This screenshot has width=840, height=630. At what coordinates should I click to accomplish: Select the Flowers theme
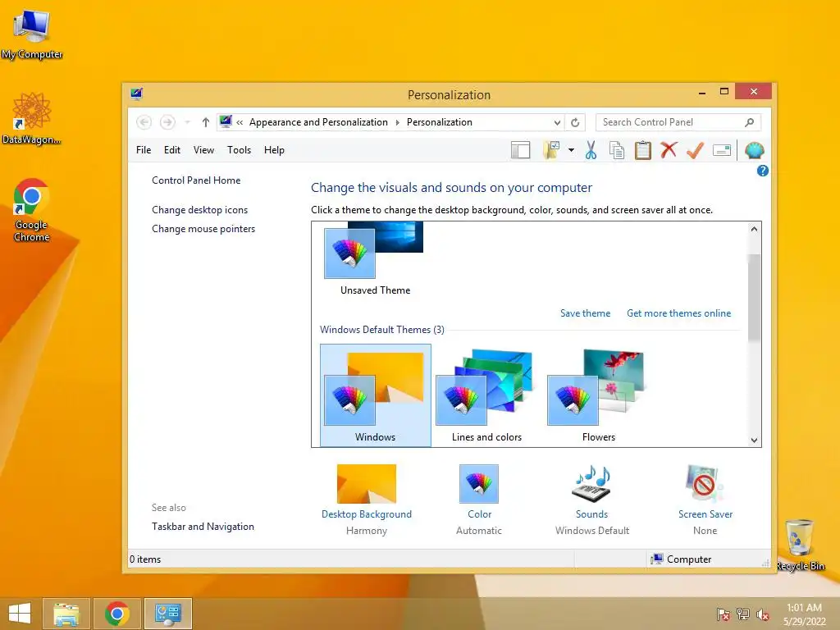coord(598,395)
